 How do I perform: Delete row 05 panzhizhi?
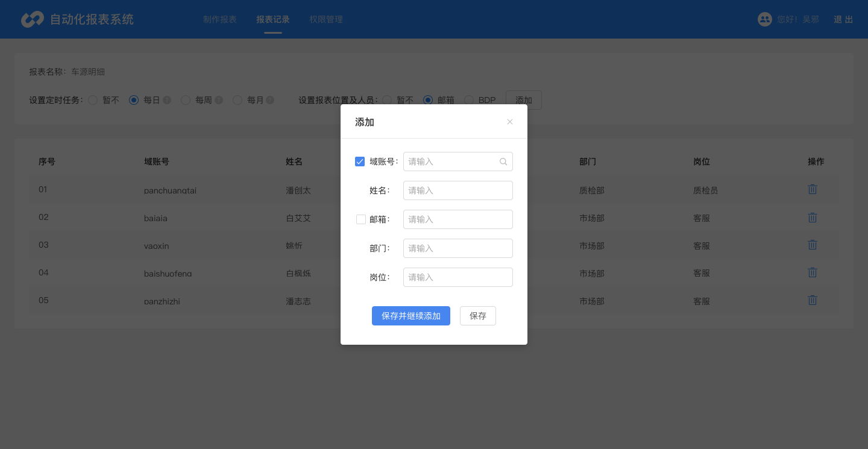tap(813, 300)
